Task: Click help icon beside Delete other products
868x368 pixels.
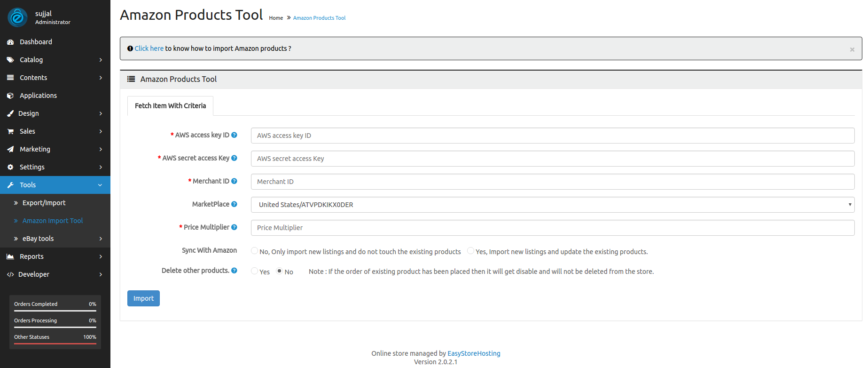Action: point(234,271)
